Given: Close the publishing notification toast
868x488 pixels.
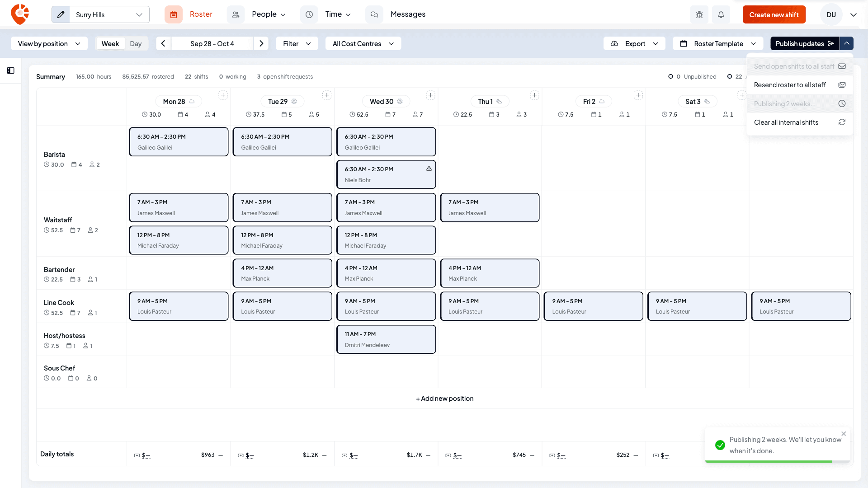Looking at the screenshot, I should pos(844,434).
